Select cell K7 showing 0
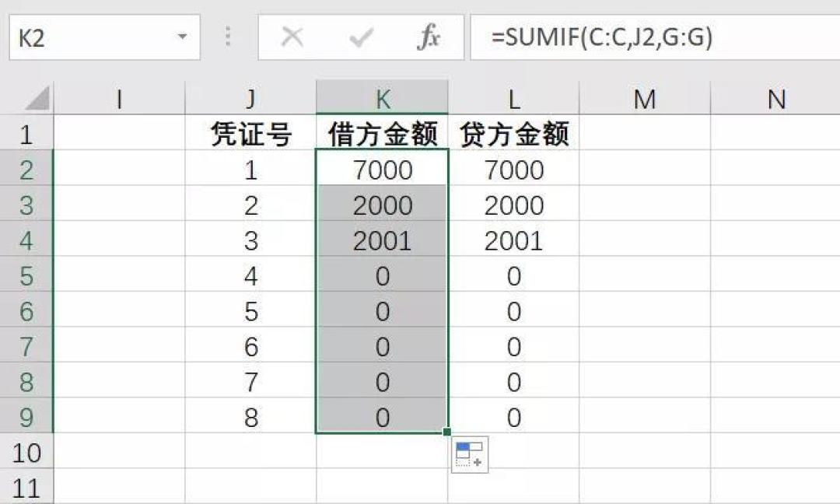 pos(382,345)
